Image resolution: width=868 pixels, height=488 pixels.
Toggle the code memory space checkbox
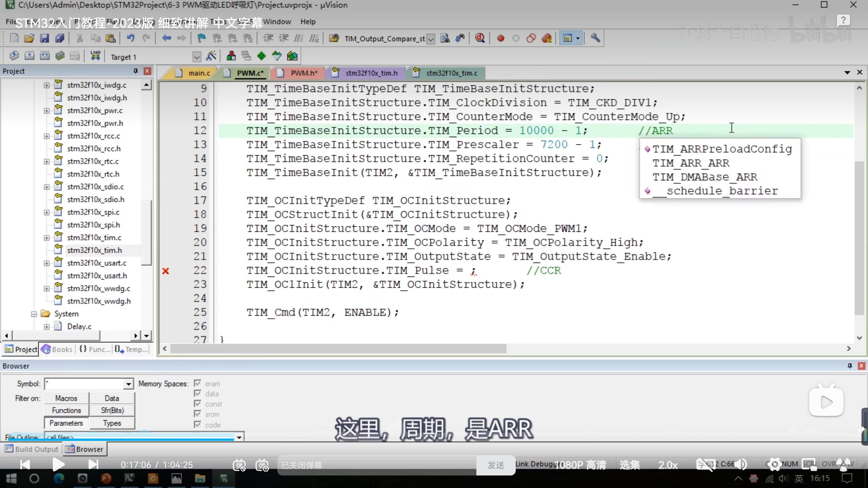[x=198, y=424]
